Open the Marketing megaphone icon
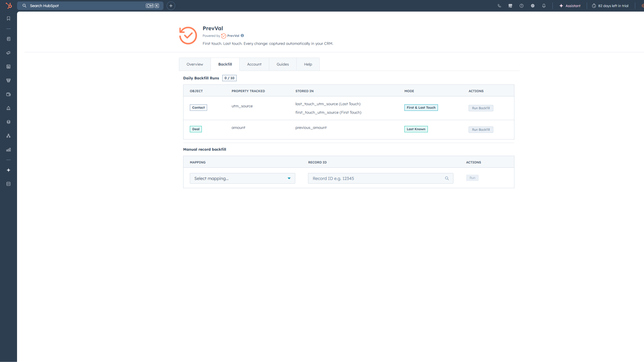 [9, 53]
